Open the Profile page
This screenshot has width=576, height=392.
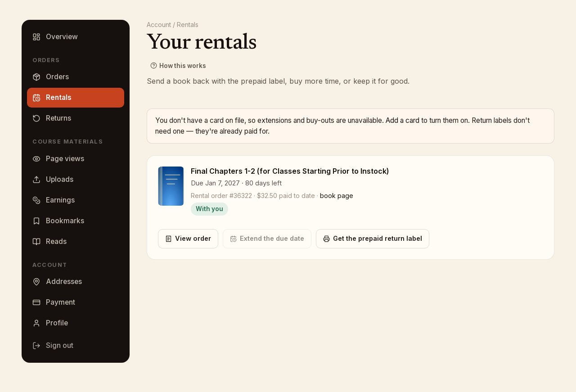coord(76,323)
